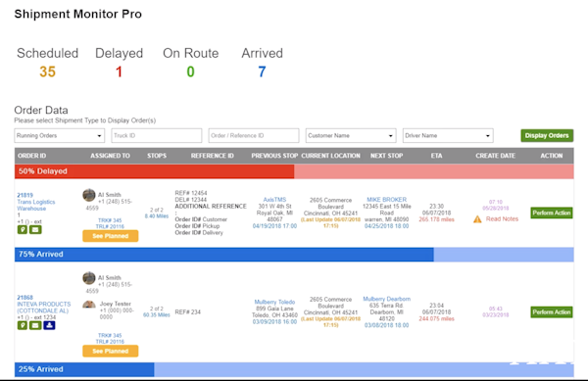
Task: Click the warning triangle icon beside Read Notes
Action: click(477, 219)
